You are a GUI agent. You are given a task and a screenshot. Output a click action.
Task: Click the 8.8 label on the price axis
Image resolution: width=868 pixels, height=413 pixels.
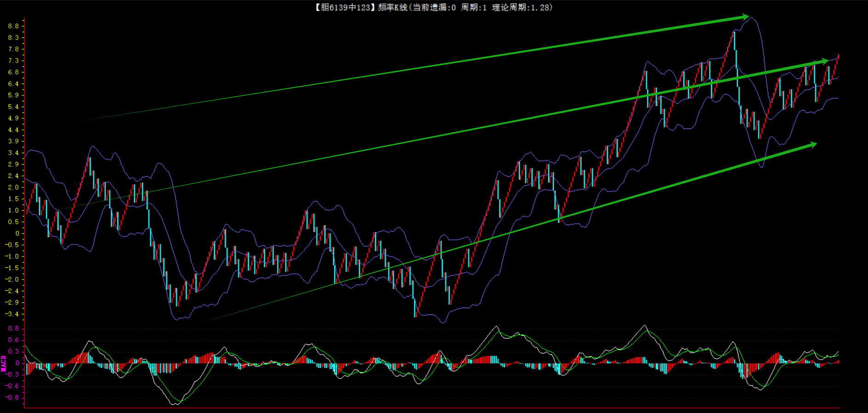pyautogui.click(x=13, y=26)
